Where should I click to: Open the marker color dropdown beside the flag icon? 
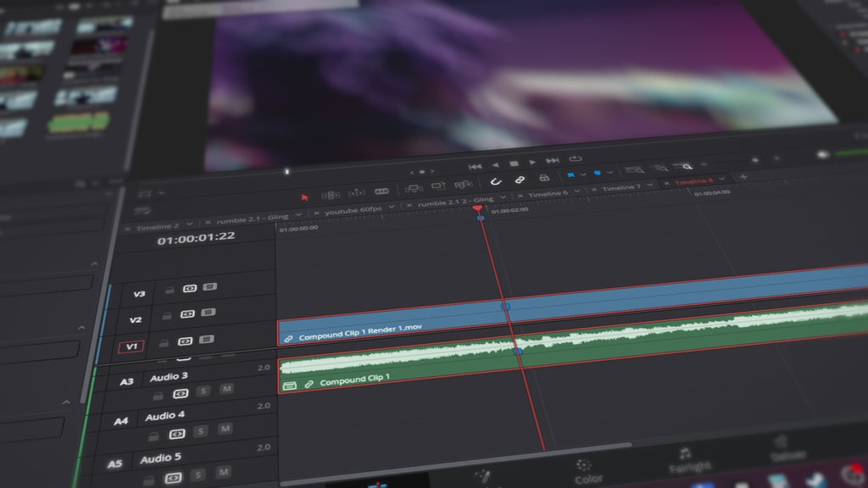pos(582,175)
